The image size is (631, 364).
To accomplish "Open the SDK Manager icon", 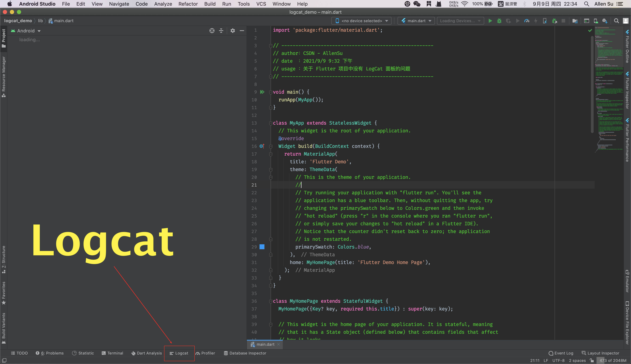I will (x=605, y=21).
